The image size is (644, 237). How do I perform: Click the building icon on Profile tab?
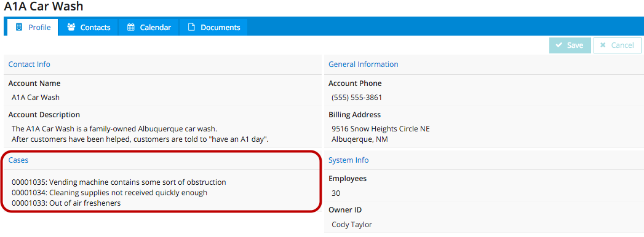pyautogui.click(x=18, y=28)
